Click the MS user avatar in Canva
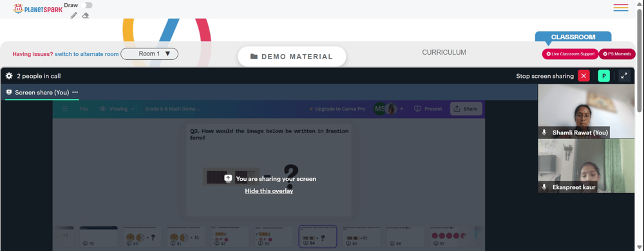 tap(380, 109)
